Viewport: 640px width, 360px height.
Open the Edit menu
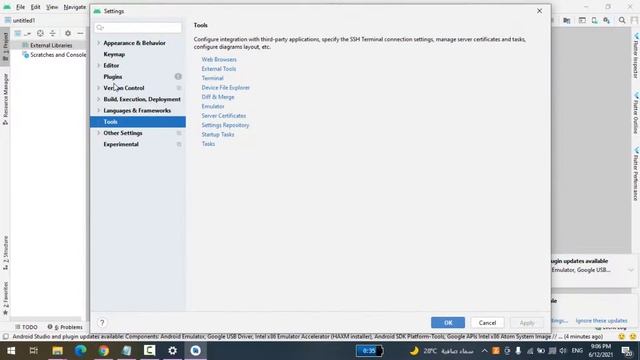[36, 7]
